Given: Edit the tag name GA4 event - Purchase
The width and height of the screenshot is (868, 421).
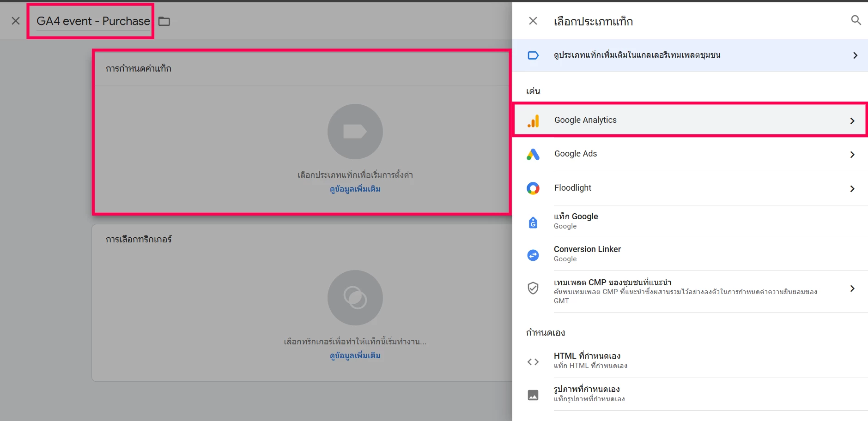Looking at the screenshot, I should [x=93, y=21].
